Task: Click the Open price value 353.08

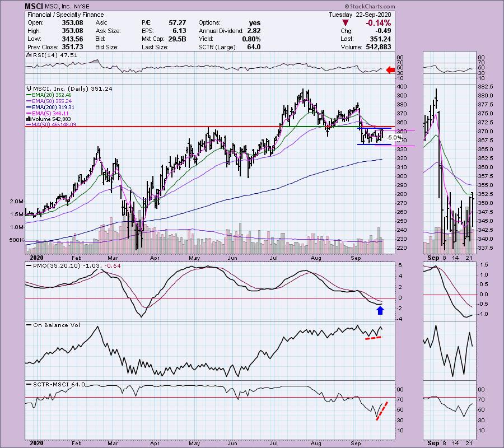Action: pos(72,23)
